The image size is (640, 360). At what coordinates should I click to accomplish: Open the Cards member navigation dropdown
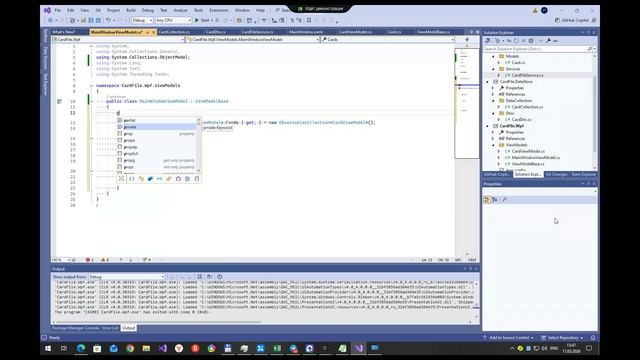[387, 40]
